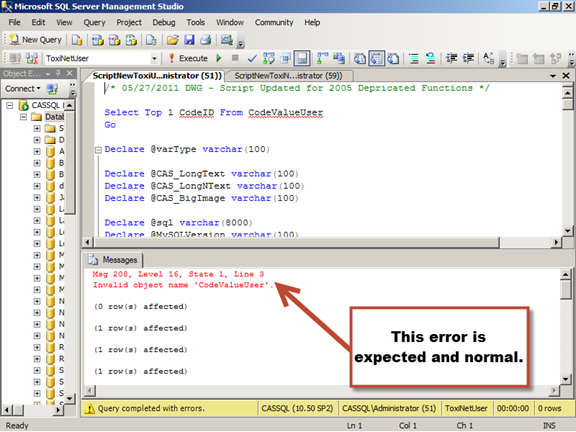Open the standard toolbar overflow options arrow
This screenshot has width=576, height=432.
tap(241, 44)
